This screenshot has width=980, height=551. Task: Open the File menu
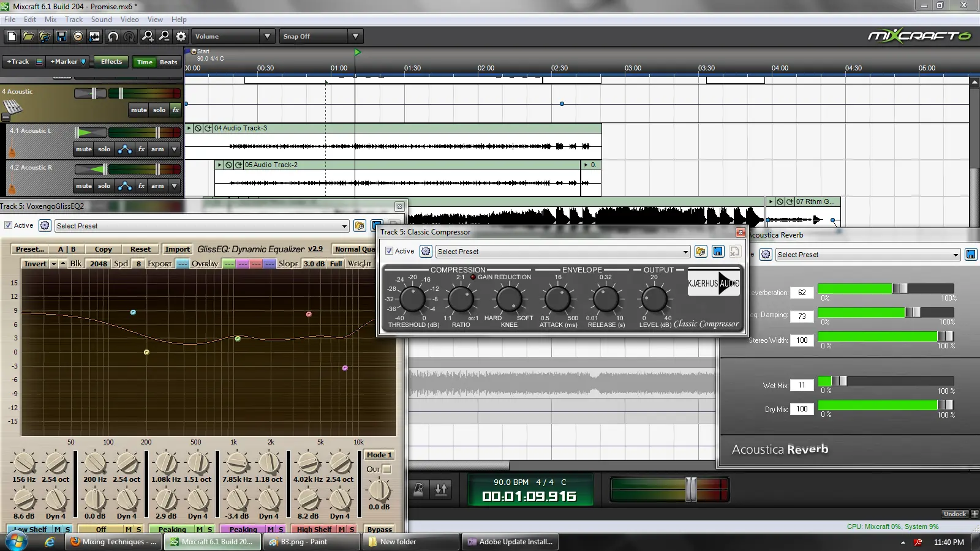point(10,20)
